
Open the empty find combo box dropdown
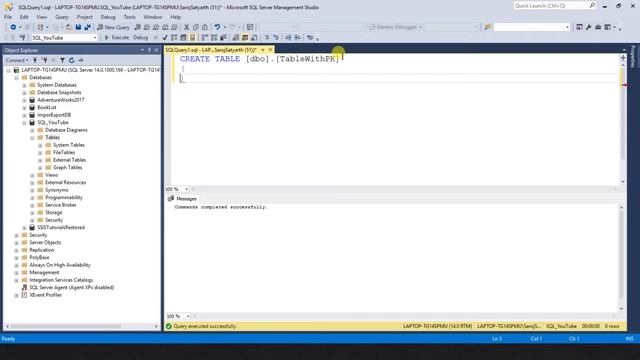(567, 27)
